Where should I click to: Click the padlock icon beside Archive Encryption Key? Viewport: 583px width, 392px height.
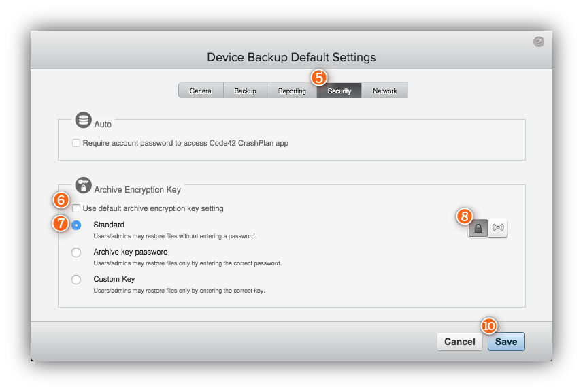pos(83,185)
